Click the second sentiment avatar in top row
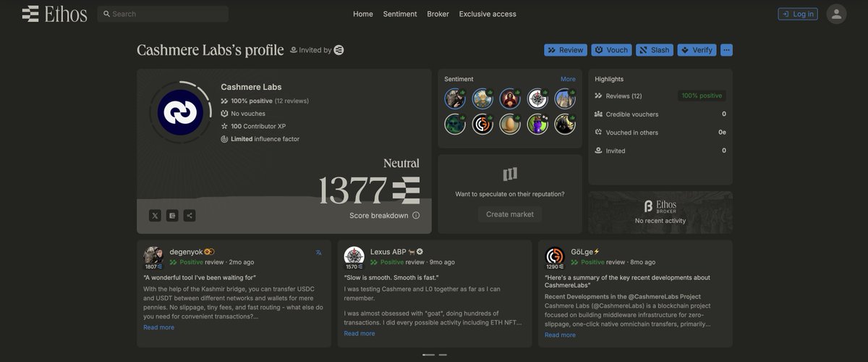The image size is (868, 362). click(x=482, y=98)
